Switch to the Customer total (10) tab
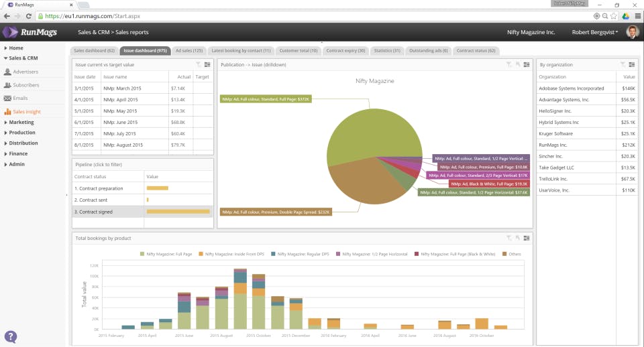 point(298,50)
